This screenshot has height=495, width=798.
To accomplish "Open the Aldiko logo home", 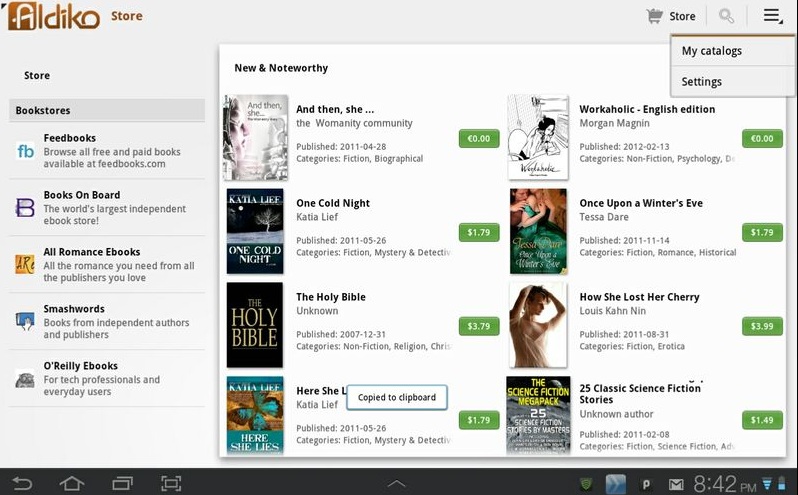I will [x=53, y=16].
